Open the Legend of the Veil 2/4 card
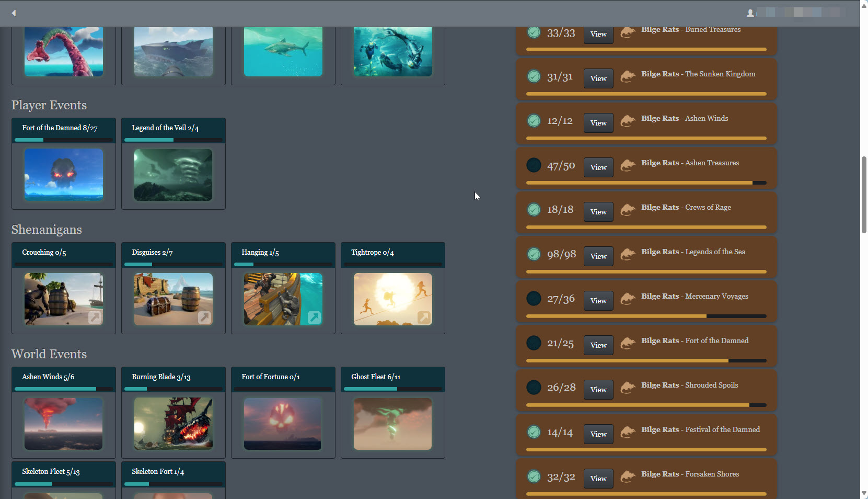This screenshot has width=868, height=499. pyautogui.click(x=173, y=164)
